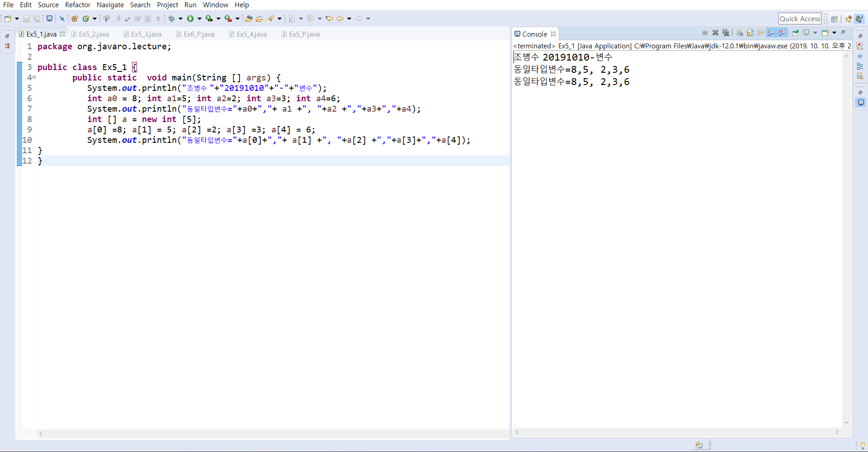Click the green Run button
868x452 pixels.
pyautogui.click(x=190, y=19)
